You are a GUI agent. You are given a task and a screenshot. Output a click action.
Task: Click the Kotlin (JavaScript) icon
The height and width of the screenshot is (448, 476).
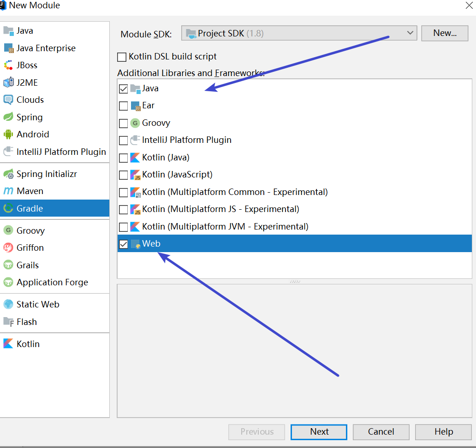(136, 175)
